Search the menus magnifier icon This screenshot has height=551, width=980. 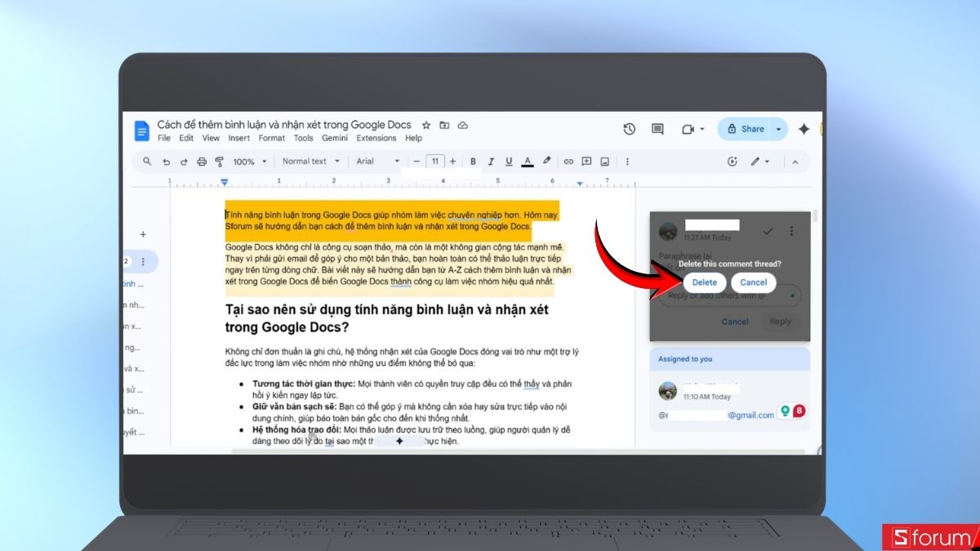point(147,161)
